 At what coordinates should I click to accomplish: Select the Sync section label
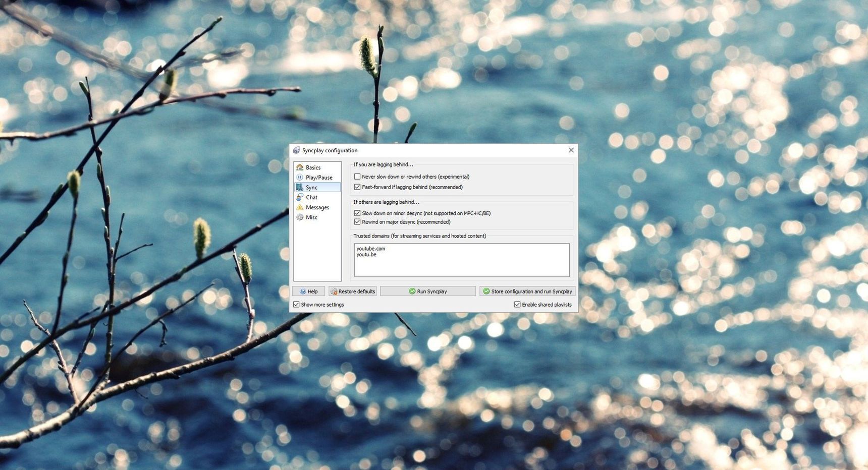tap(311, 188)
